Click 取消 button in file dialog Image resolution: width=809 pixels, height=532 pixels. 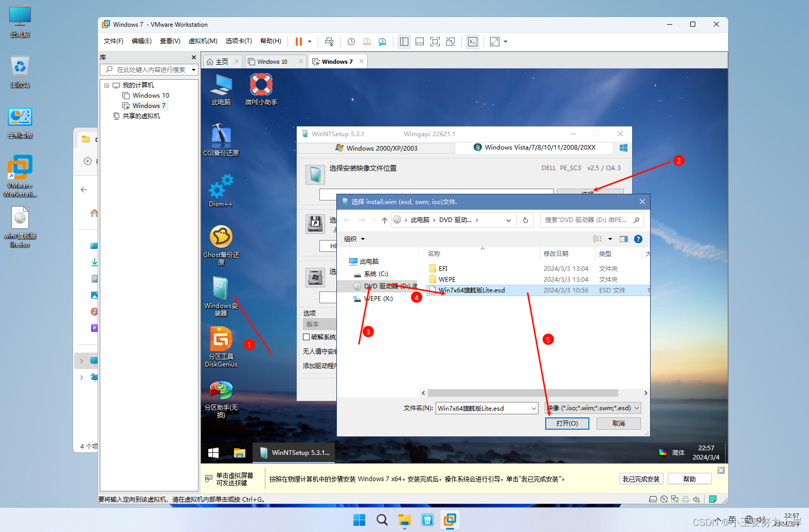click(619, 424)
